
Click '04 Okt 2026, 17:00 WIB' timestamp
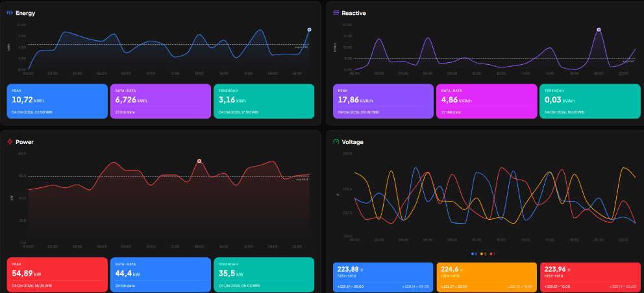pyautogui.click(x=239, y=112)
